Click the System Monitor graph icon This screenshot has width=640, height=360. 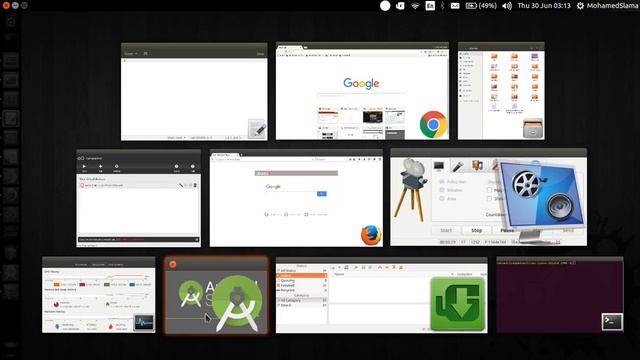(144, 322)
